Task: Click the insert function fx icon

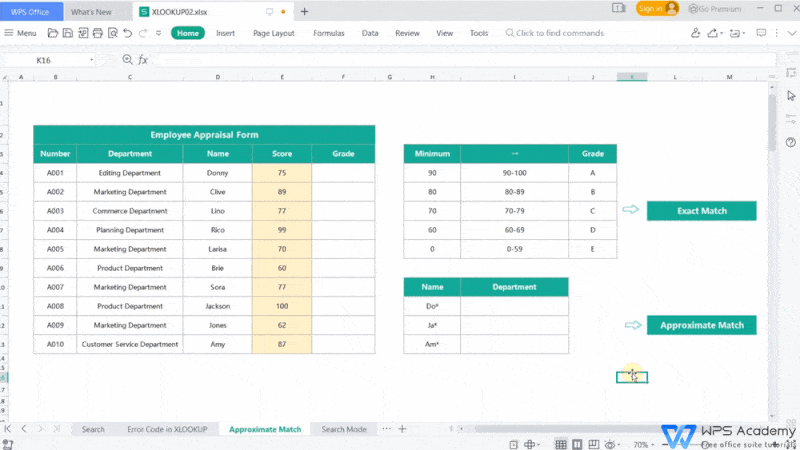Action: (x=143, y=60)
